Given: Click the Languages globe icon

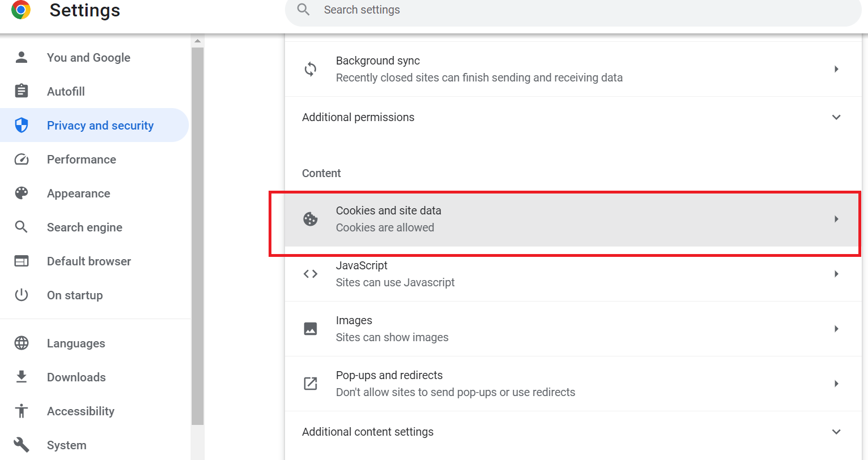Looking at the screenshot, I should tap(21, 343).
